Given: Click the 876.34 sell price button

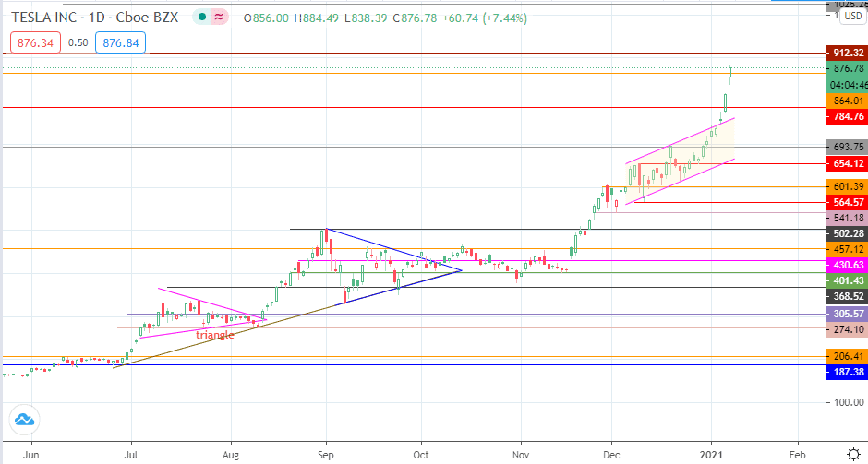Looking at the screenshot, I should click(x=35, y=42).
